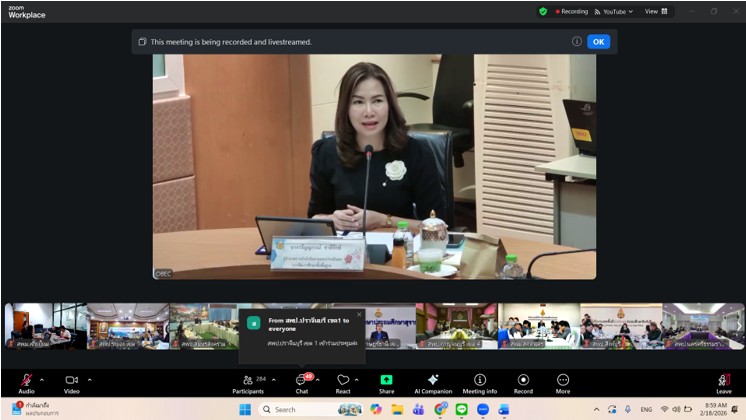This screenshot has height=420, width=746.
Task: Open the YouTube livestream dropdown
Action: 614,11
